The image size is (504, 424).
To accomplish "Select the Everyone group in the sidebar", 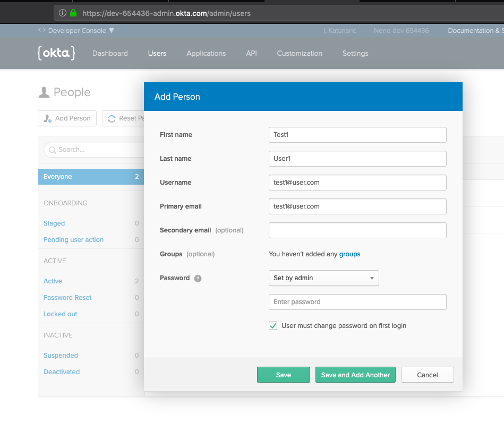I will (57, 176).
